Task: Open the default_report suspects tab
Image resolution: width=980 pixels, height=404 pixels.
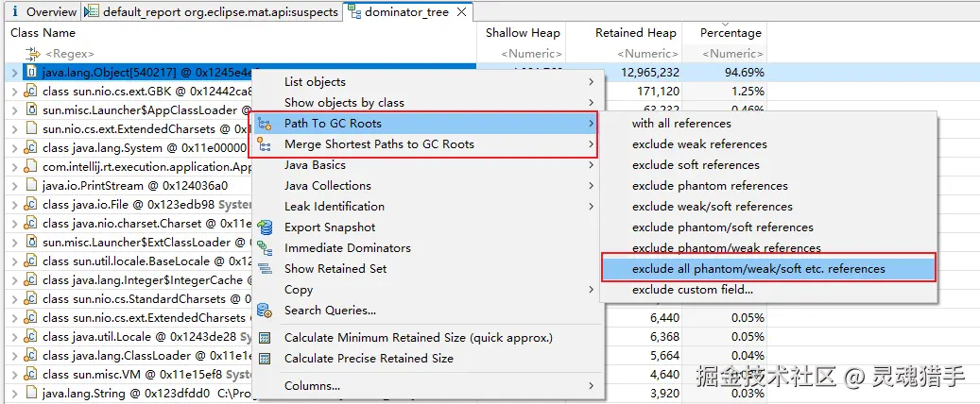Action: [212, 11]
